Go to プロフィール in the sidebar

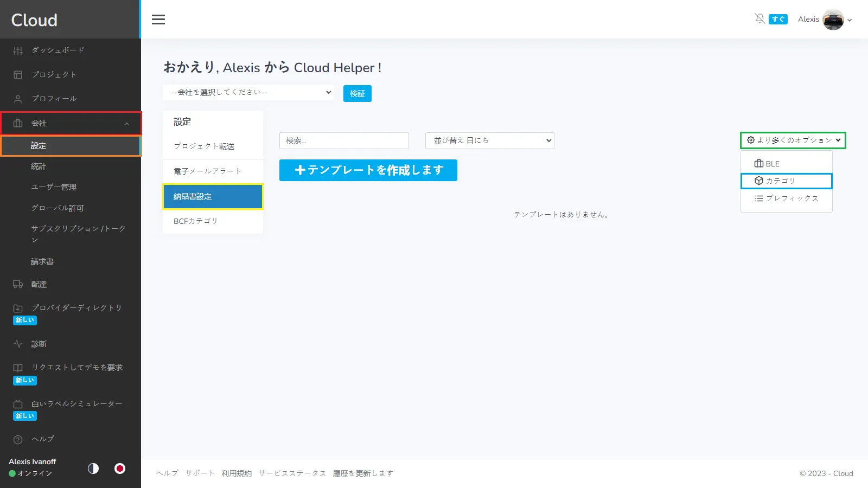click(x=54, y=99)
